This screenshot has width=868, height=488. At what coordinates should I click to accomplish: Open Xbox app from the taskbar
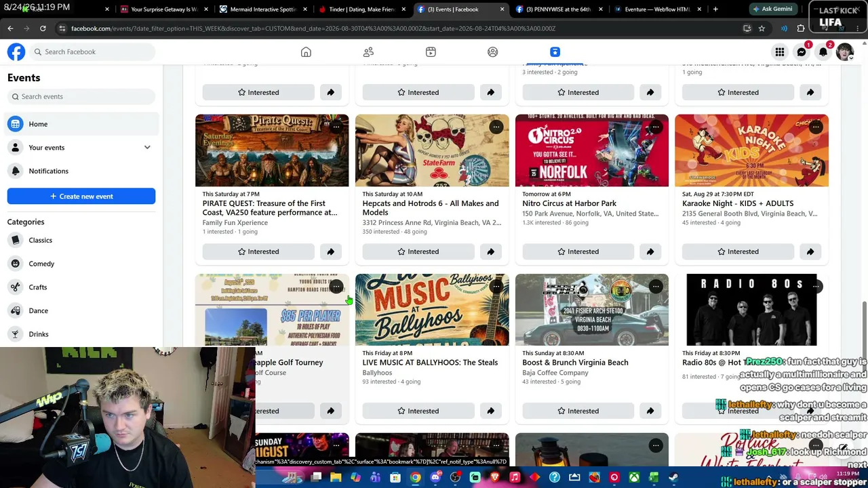(x=634, y=477)
